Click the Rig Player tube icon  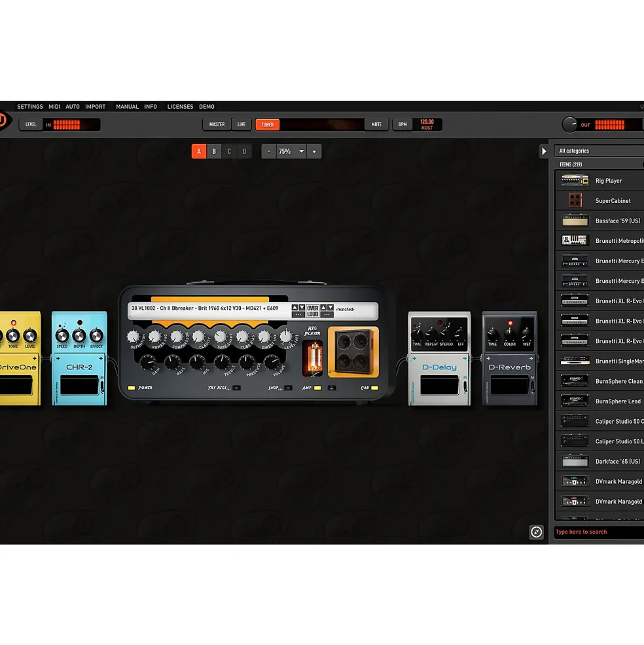pyautogui.click(x=314, y=358)
